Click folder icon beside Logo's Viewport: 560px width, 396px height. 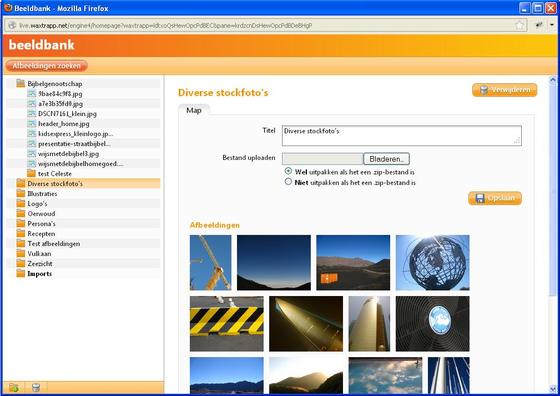[21, 203]
